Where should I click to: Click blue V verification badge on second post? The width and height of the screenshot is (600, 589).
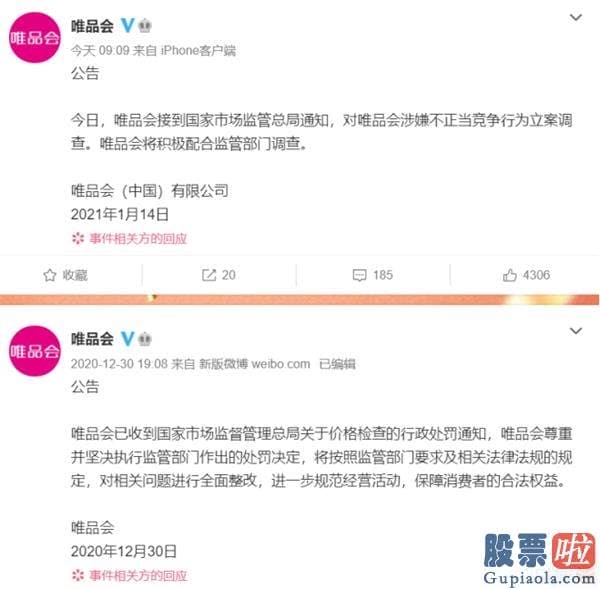coord(127,339)
